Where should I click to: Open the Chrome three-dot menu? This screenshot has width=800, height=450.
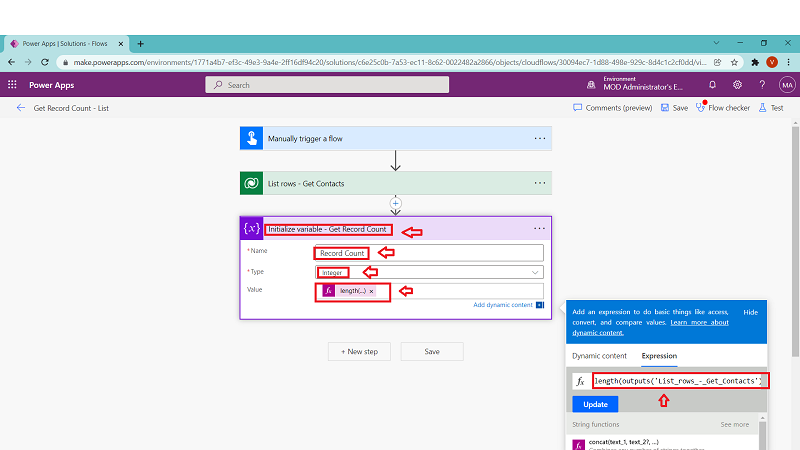[789, 62]
